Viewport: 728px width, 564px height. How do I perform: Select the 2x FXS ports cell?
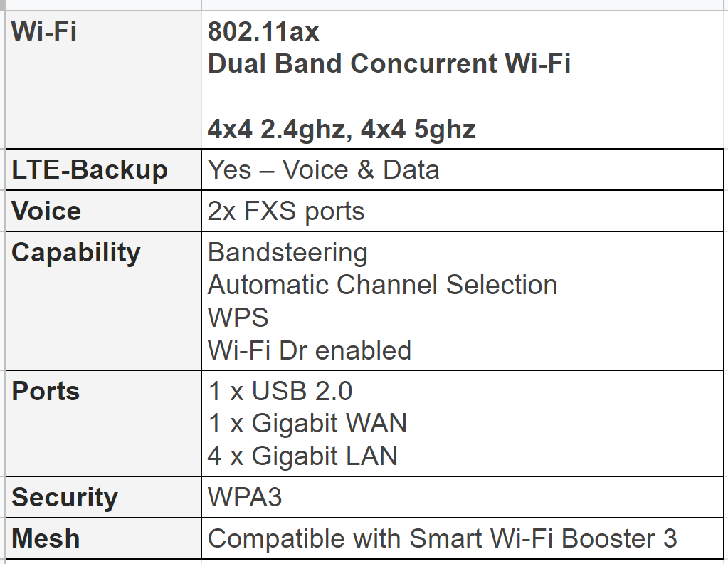(x=463, y=211)
